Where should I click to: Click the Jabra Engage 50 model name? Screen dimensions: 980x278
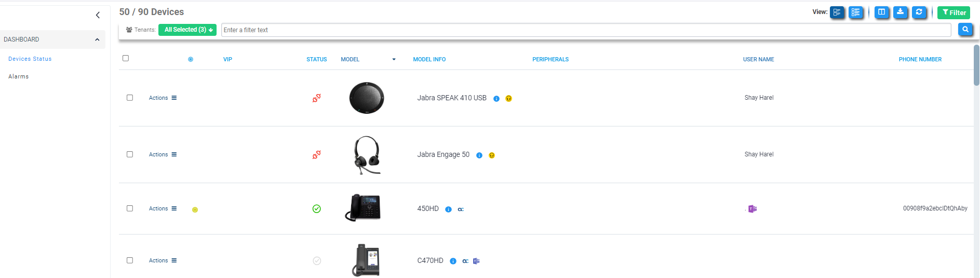coord(443,154)
